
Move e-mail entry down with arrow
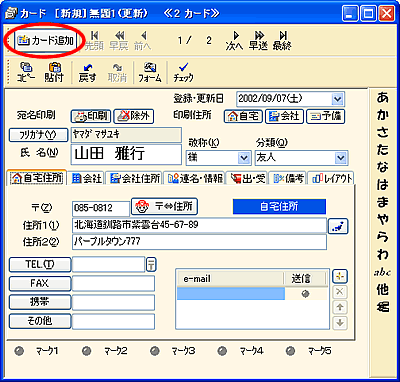tap(340, 323)
